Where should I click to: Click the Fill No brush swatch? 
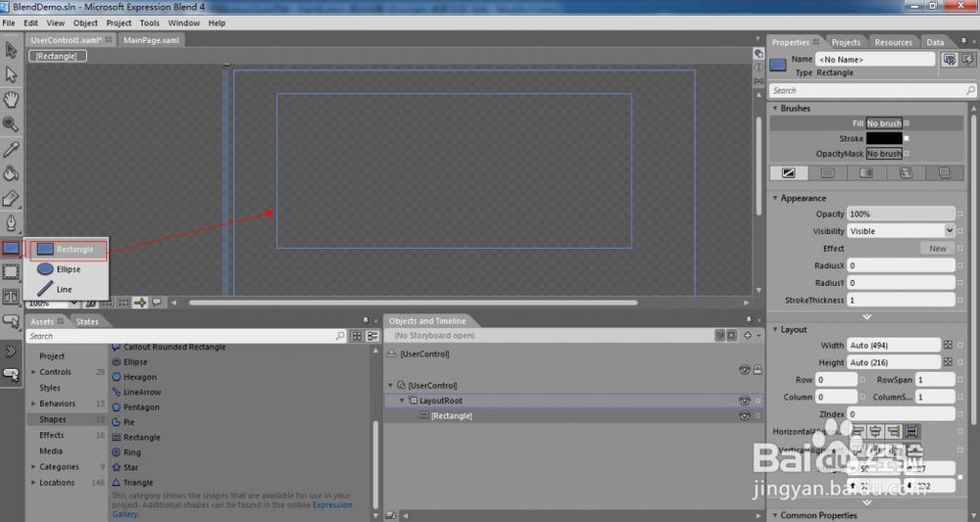pos(884,123)
